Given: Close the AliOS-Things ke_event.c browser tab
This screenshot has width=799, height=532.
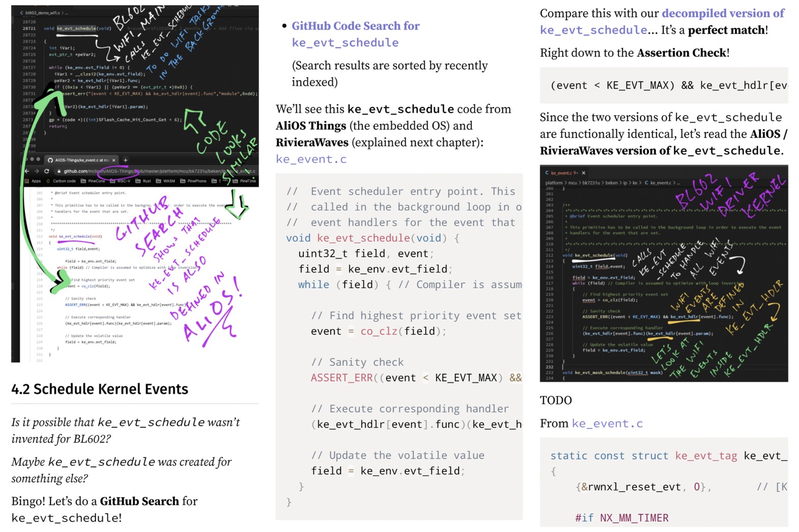Looking at the screenshot, I should (x=114, y=160).
